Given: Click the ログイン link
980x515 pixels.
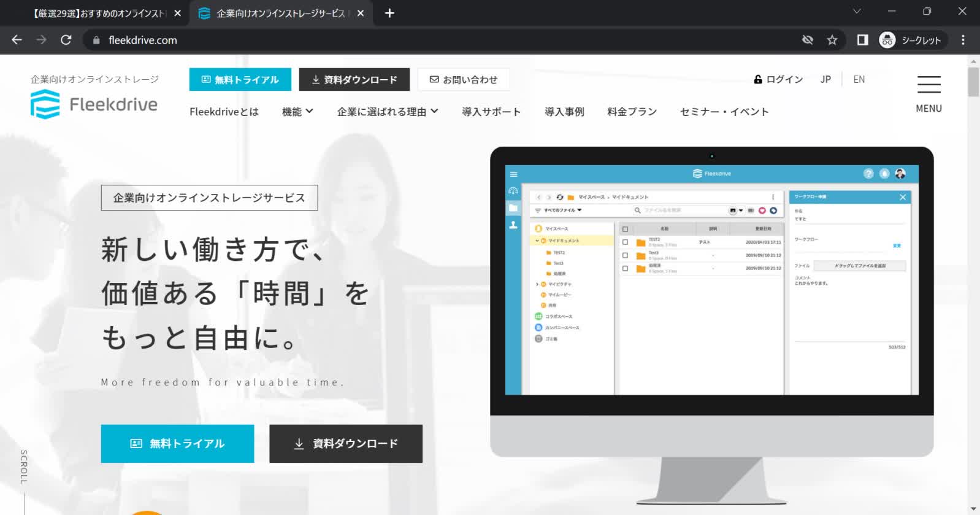Looking at the screenshot, I should [x=778, y=79].
